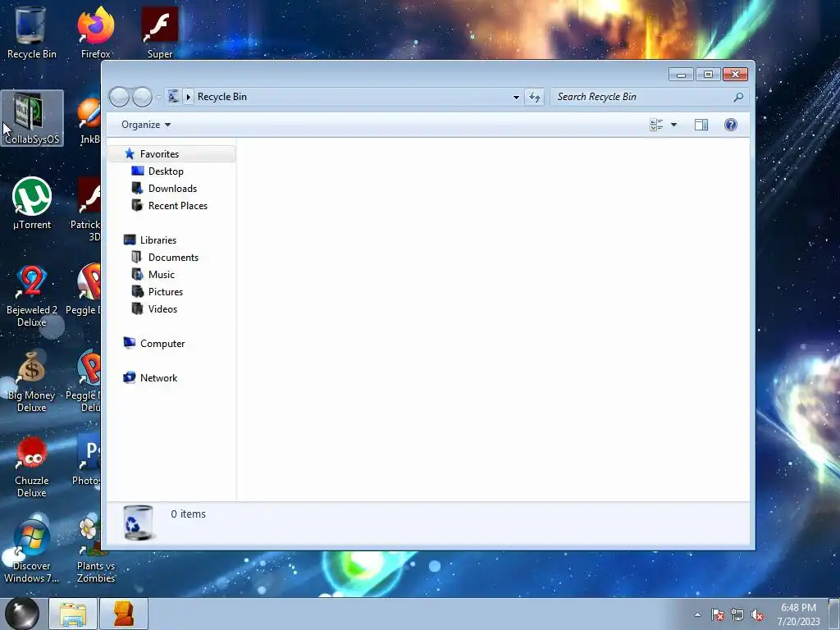Open the Organize menu
The width and height of the screenshot is (840, 630).
point(146,125)
